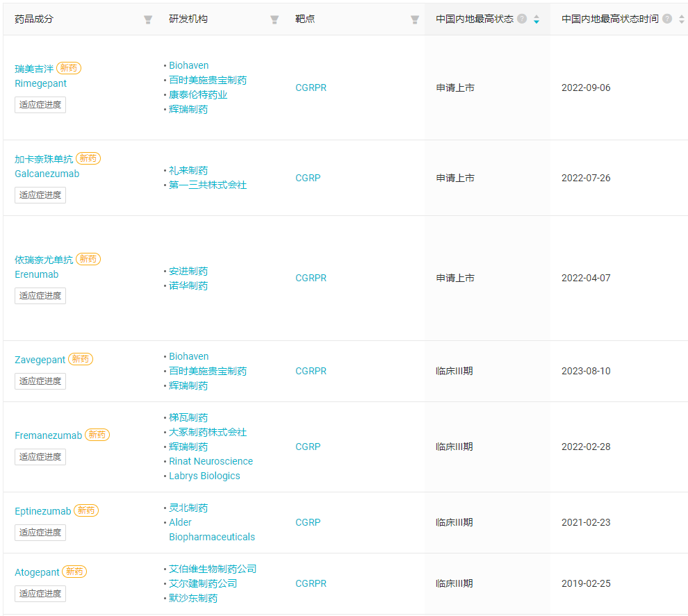This screenshot has height=616, width=688.
Task: Click help icon beside 中国内地最高状态时间 header
Action: pyautogui.click(x=667, y=19)
